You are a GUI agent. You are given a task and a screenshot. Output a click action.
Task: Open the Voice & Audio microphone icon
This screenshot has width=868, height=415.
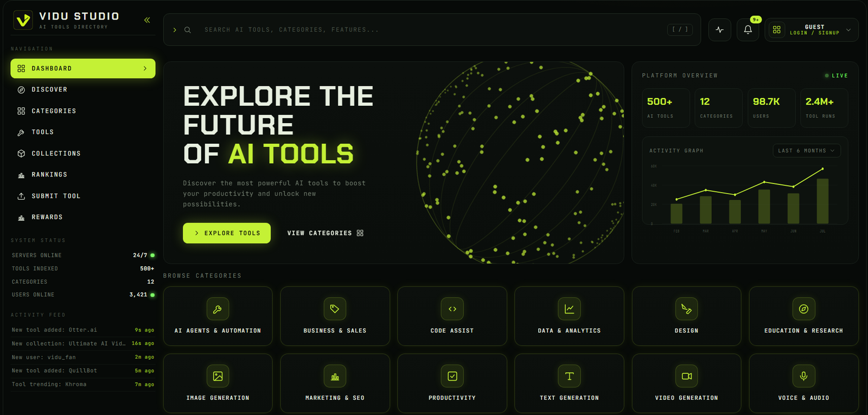pyautogui.click(x=803, y=376)
